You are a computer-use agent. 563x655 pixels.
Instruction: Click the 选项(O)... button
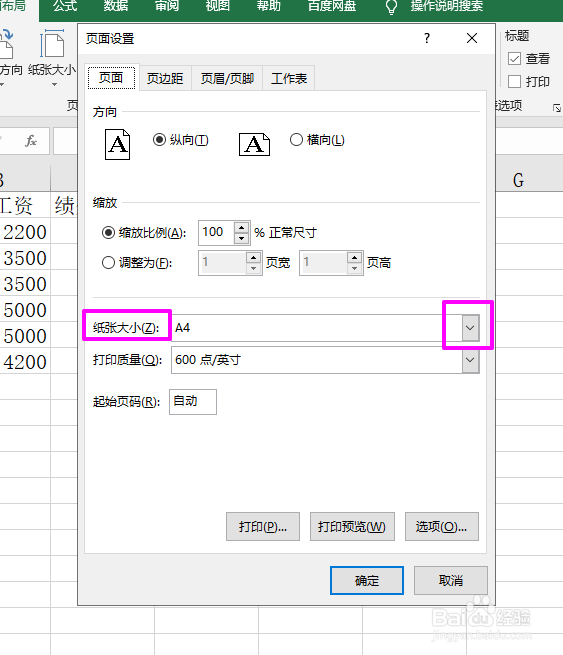click(x=441, y=527)
